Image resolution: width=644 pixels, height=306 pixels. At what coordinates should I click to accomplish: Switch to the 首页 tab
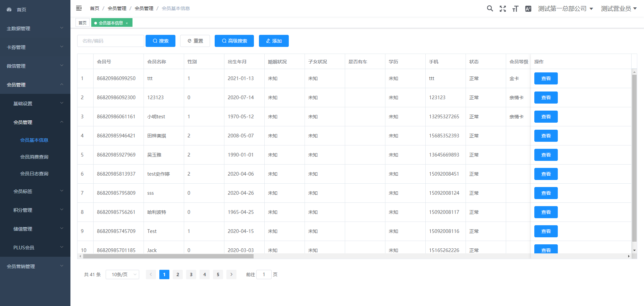83,23
